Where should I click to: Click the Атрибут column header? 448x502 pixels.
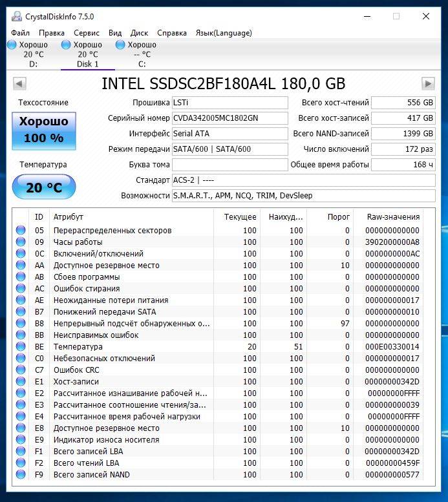pos(131,216)
